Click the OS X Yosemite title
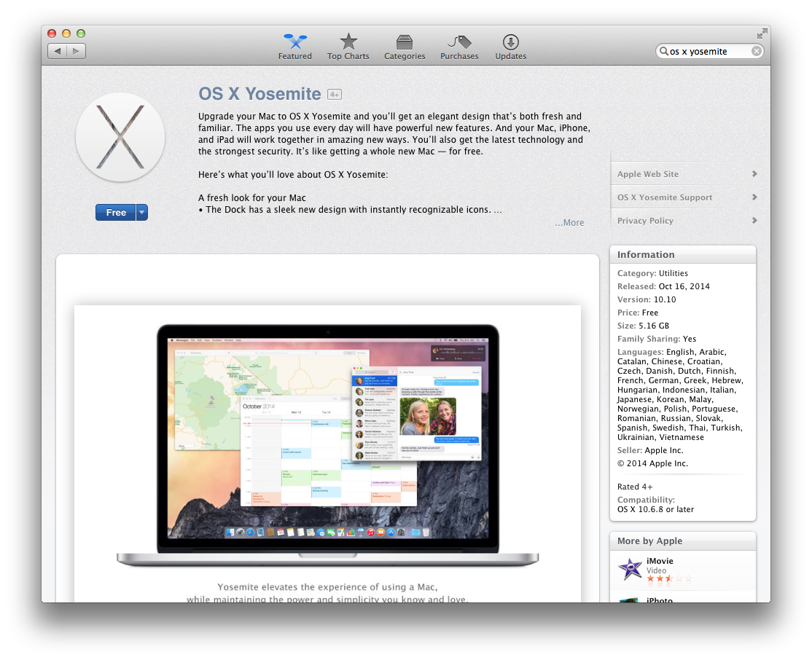Screen dimensions: 812x660 tap(259, 94)
